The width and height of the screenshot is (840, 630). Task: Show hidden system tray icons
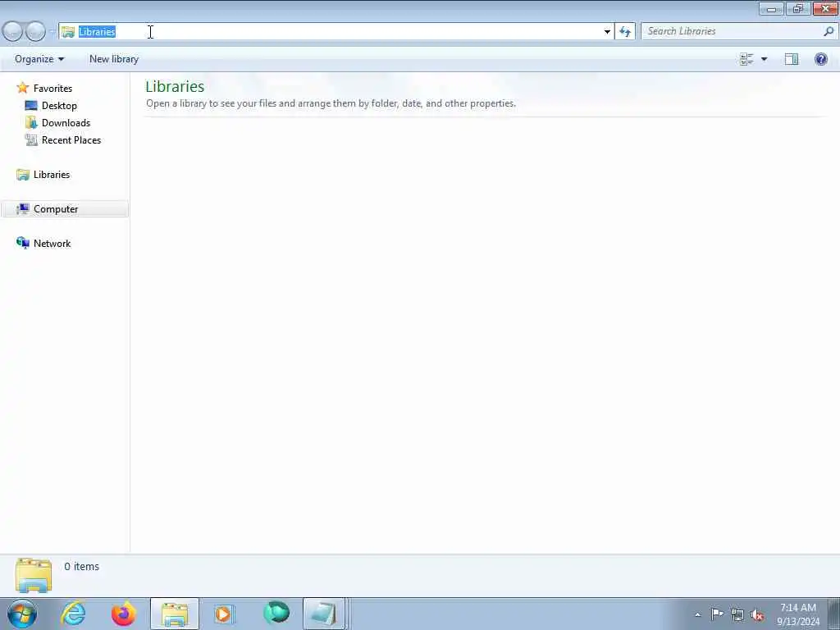(697, 614)
